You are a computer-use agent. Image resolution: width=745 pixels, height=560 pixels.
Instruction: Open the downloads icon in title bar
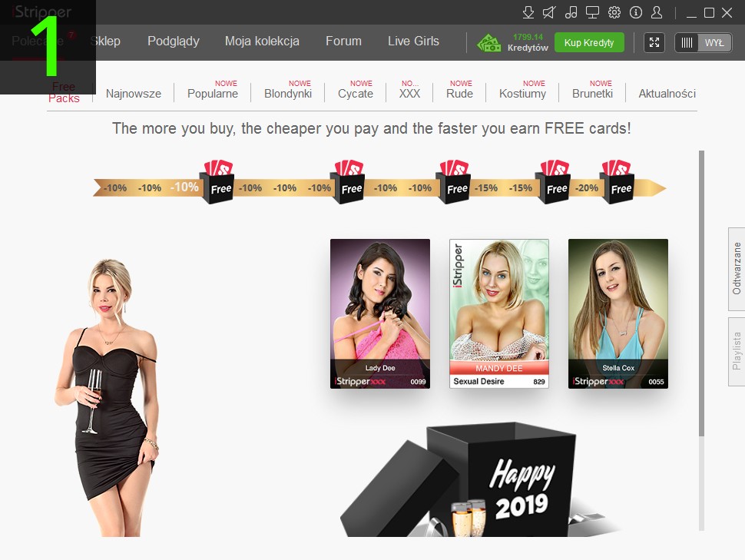coord(528,12)
